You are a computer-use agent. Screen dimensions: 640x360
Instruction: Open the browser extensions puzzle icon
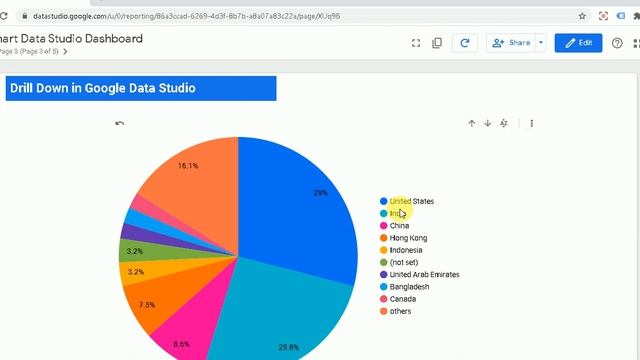pyautogui.click(x=636, y=16)
